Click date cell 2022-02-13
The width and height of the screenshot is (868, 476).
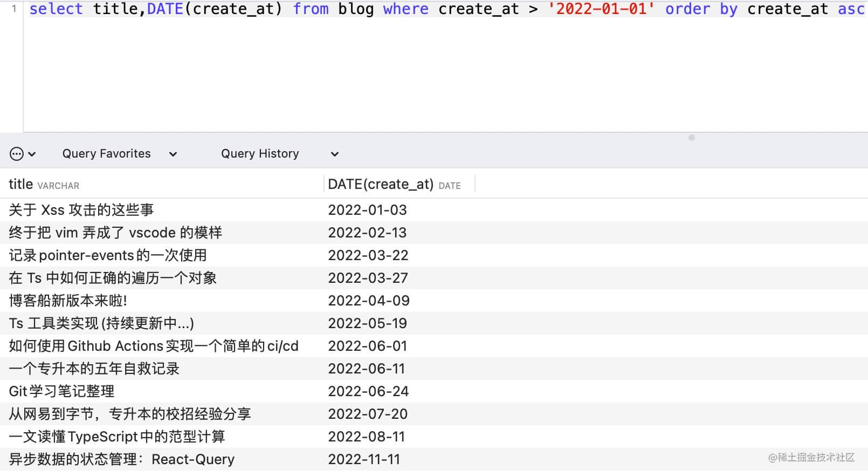[x=368, y=233]
